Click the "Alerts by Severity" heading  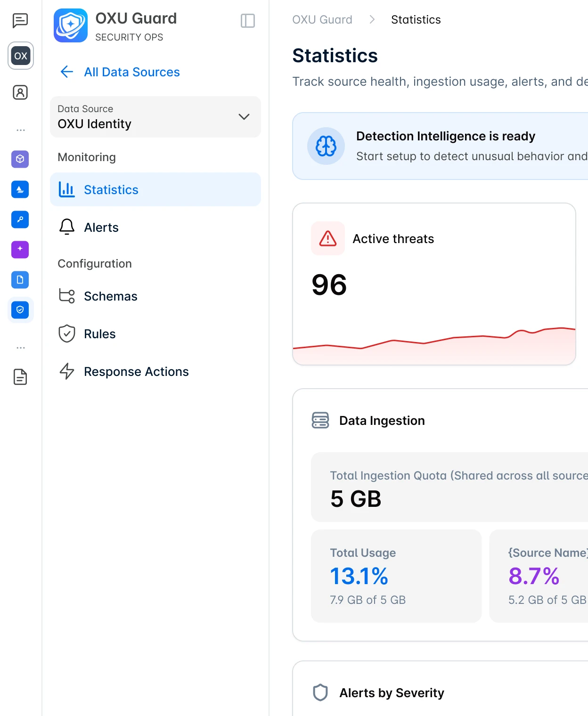click(392, 693)
